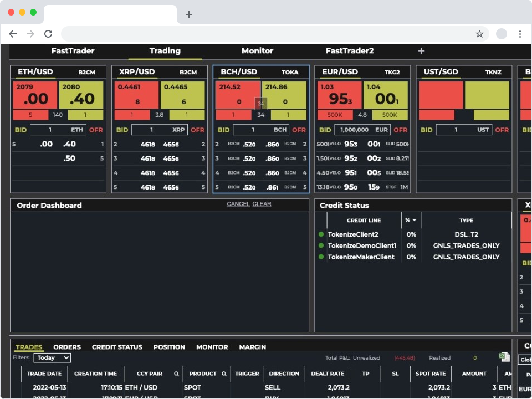This screenshot has height=399, width=532.
Task: Click OFR on ETH/USD tile
Action: (96, 130)
